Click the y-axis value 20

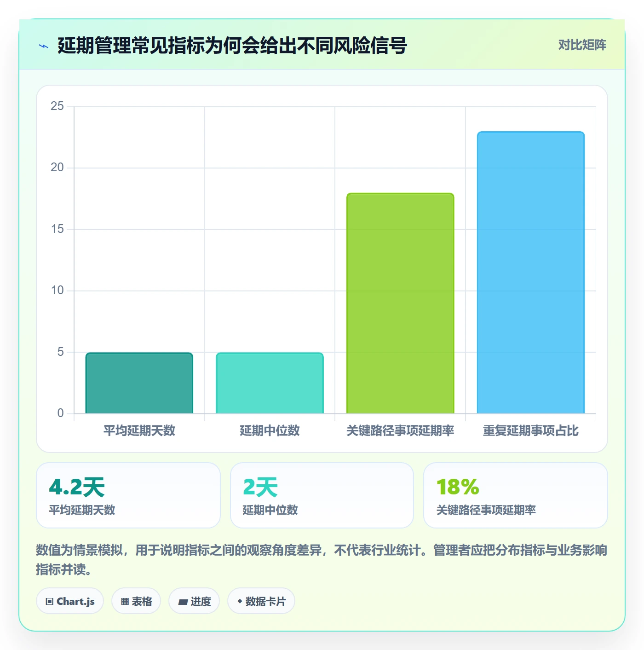tap(57, 168)
